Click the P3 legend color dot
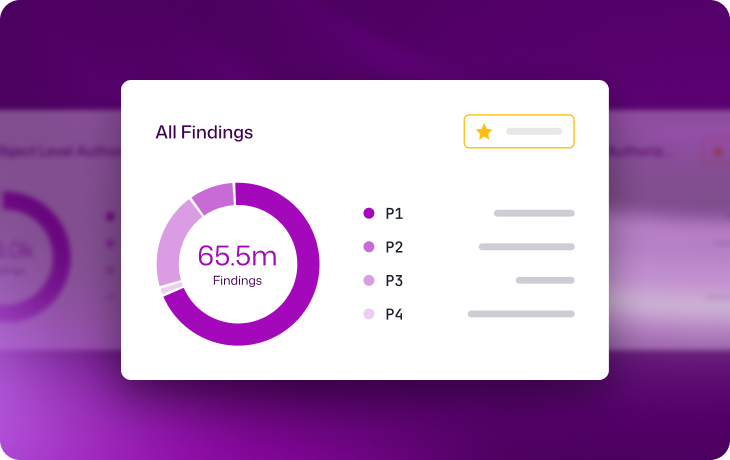Screen dimensions: 730x460 coord(368,281)
